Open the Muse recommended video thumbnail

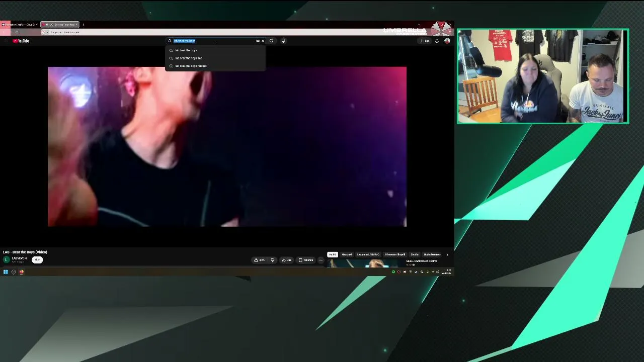365,263
